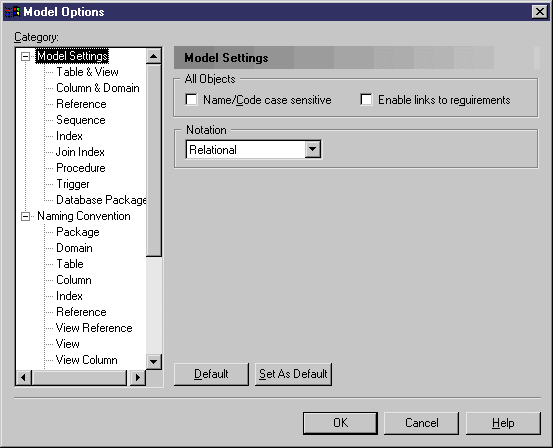The height and width of the screenshot is (448, 553).
Task: Click the horizontal scroll right arrow
Action: [x=138, y=378]
